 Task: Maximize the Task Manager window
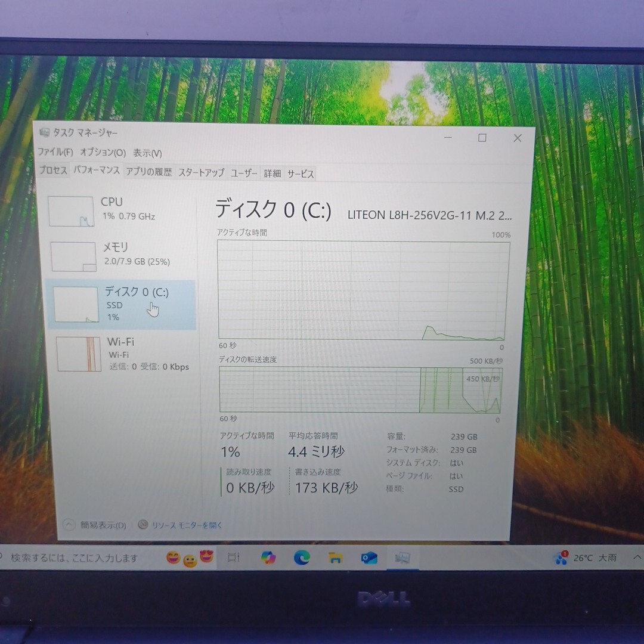(482, 138)
